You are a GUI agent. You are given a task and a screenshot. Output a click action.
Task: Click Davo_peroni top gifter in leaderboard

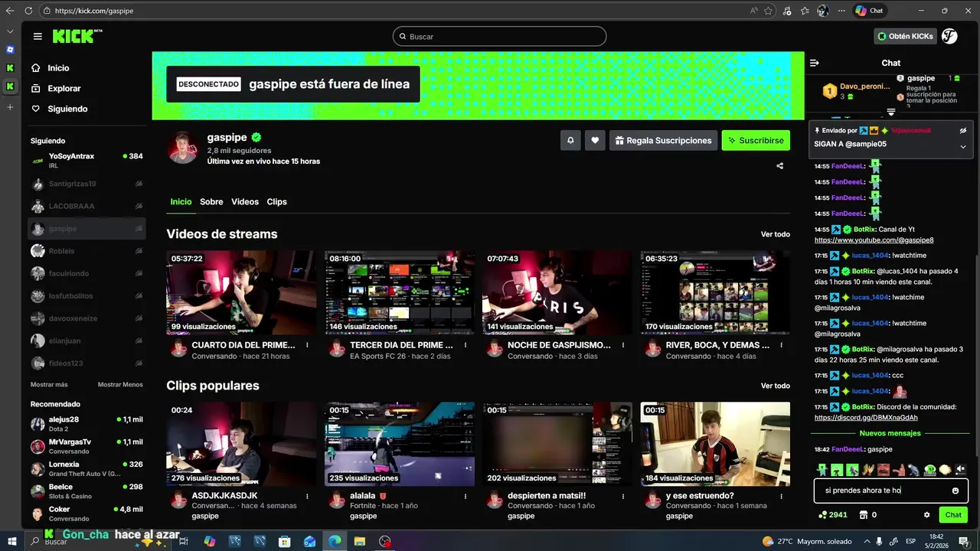(854, 91)
